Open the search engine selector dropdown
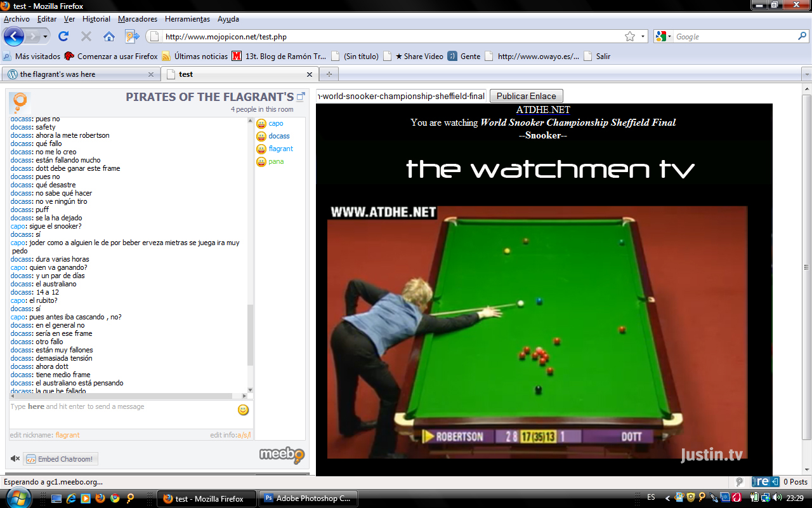The width and height of the screenshot is (812, 508). click(x=669, y=37)
